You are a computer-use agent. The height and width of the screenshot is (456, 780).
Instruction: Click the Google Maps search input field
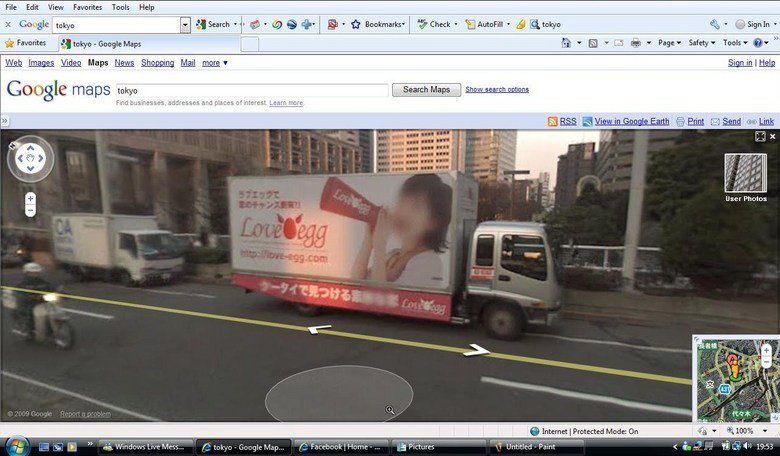point(251,90)
